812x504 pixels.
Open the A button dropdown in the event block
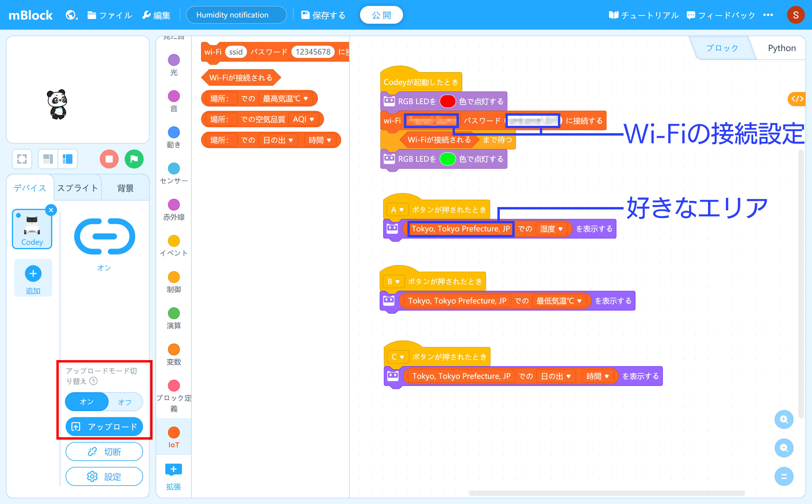pyautogui.click(x=397, y=209)
